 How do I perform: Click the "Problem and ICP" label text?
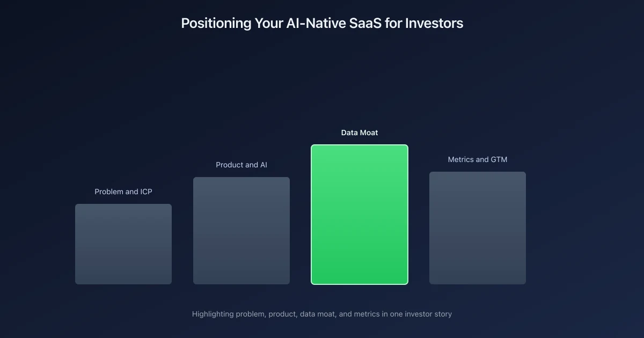(x=123, y=192)
